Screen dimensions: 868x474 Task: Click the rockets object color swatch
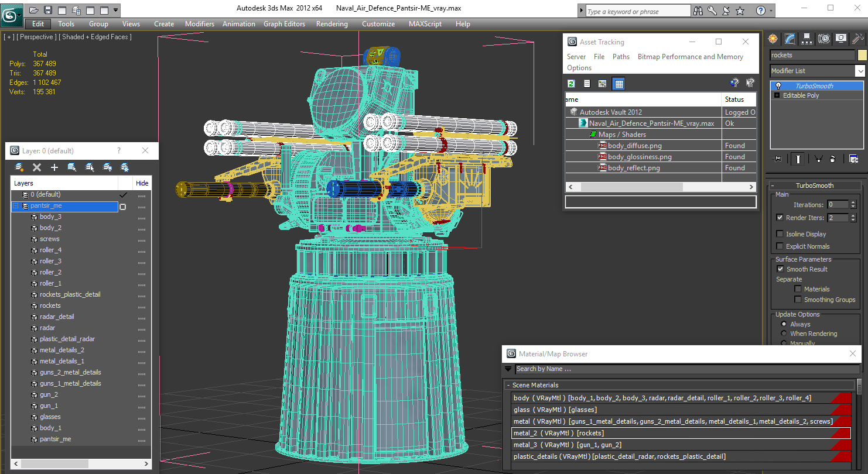pos(862,55)
